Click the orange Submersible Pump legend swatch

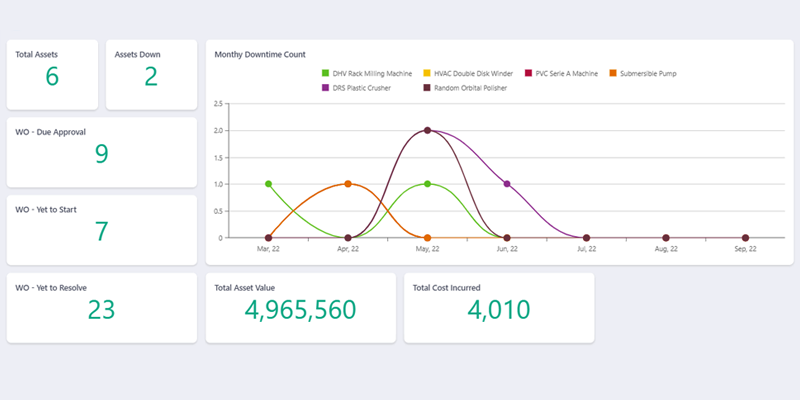point(614,73)
